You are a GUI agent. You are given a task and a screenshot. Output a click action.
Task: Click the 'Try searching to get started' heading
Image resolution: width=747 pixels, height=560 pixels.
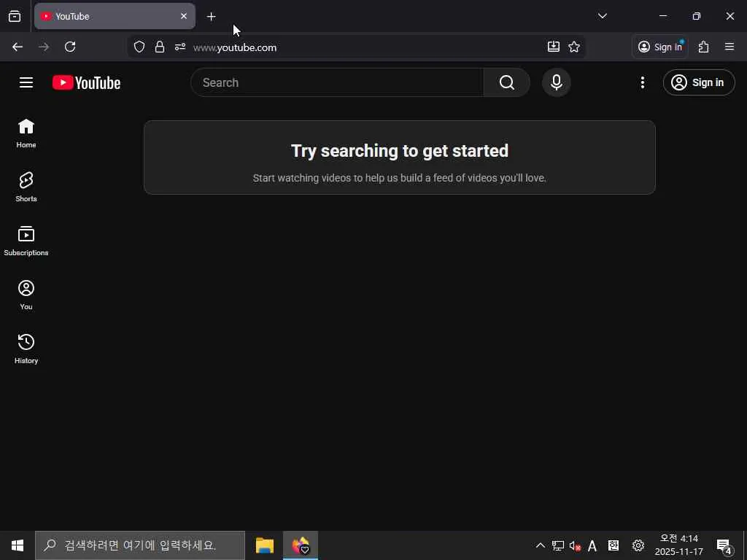click(x=400, y=151)
